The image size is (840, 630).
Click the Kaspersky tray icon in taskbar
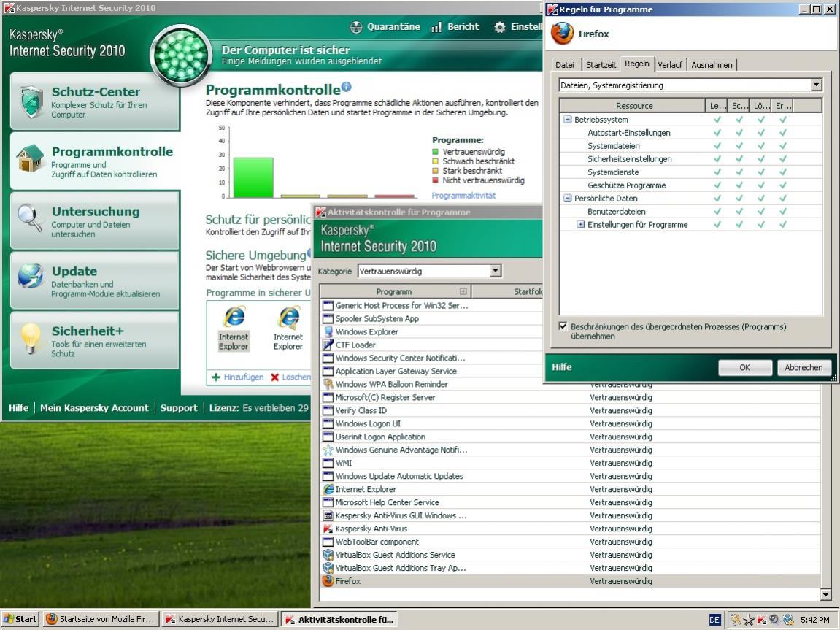(761, 620)
